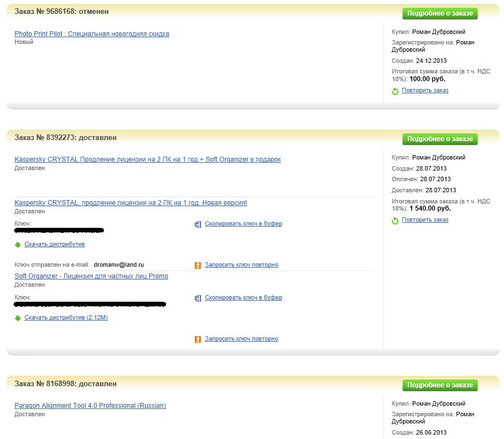The image size is (504, 439).
Task: Open details for order № 8392273
Action: coord(440,139)
